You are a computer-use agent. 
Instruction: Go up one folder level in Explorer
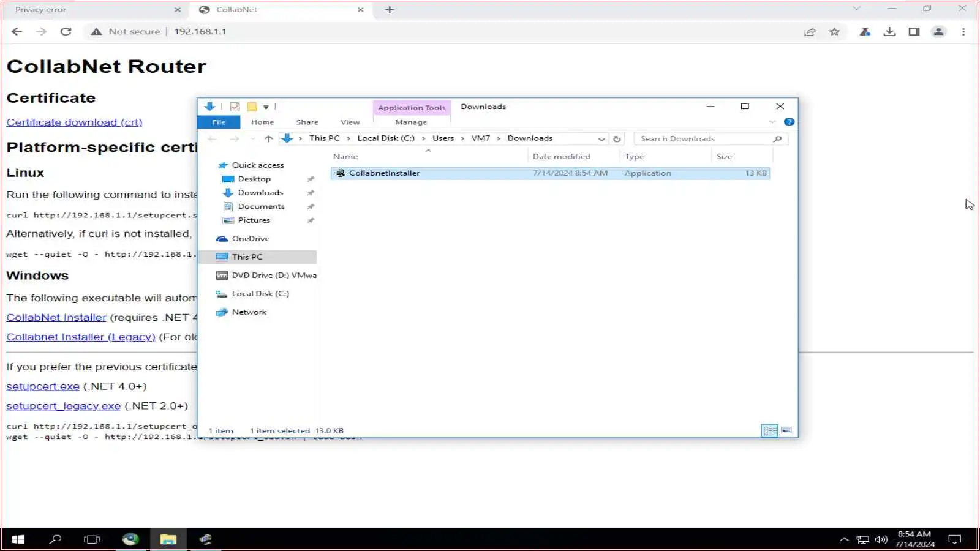click(268, 139)
